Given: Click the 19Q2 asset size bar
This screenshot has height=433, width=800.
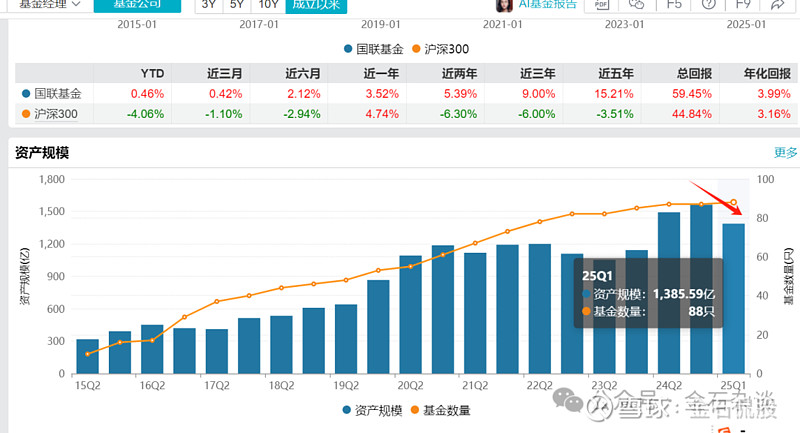Looking at the screenshot, I should pos(346,339).
